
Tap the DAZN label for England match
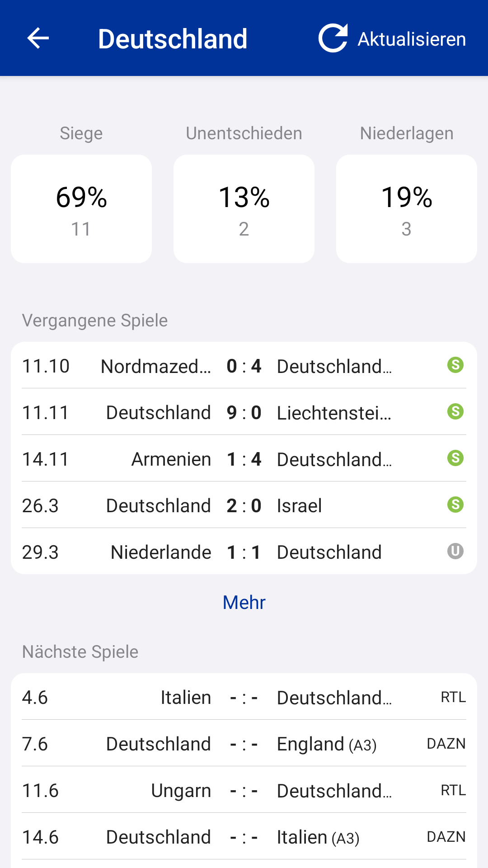point(446,744)
